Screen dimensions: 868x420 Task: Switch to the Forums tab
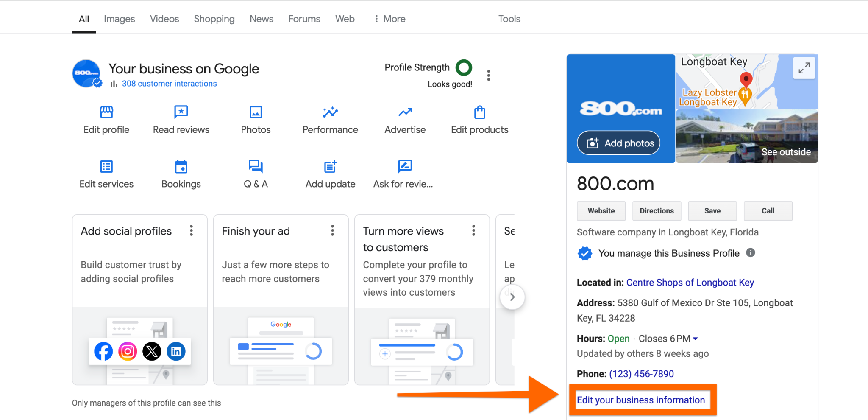[x=304, y=19]
